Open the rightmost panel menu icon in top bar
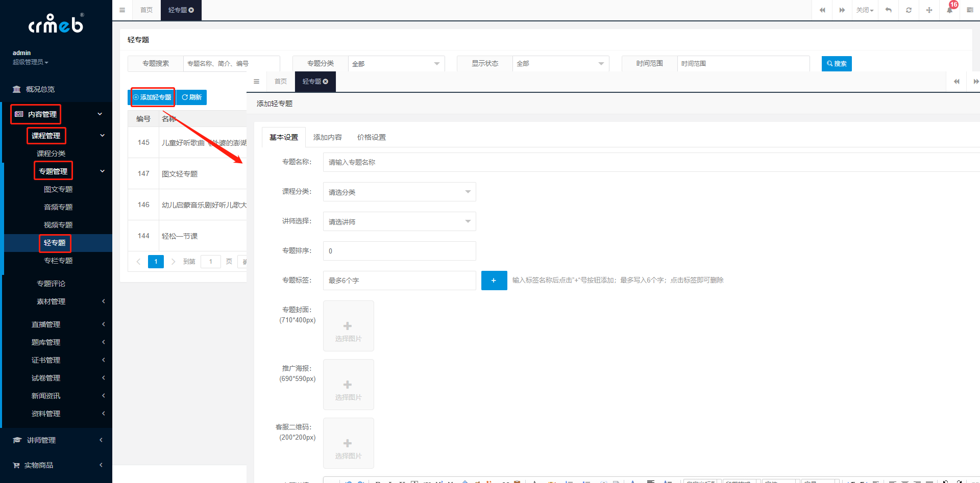 pyautogui.click(x=970, y=10)
